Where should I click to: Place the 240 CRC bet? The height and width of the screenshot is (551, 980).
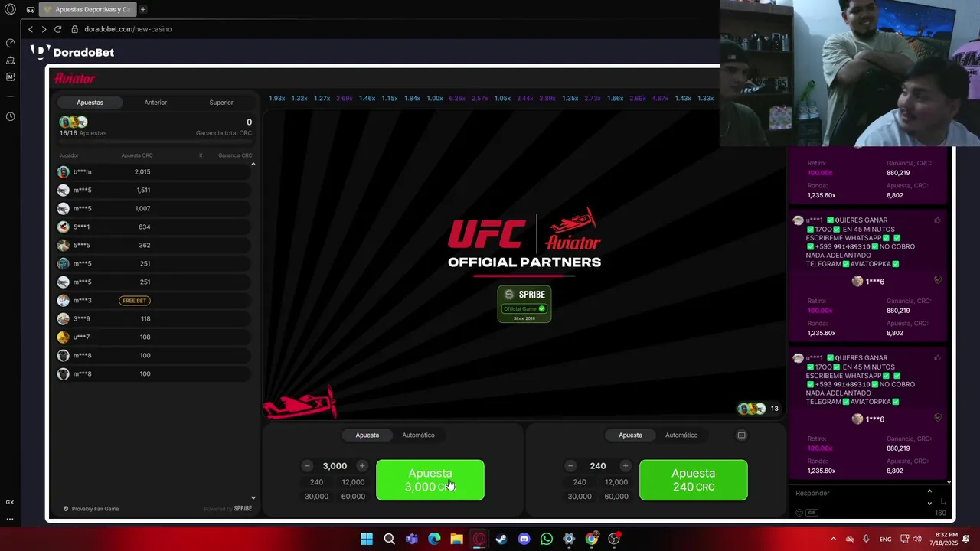click(694, 480)
